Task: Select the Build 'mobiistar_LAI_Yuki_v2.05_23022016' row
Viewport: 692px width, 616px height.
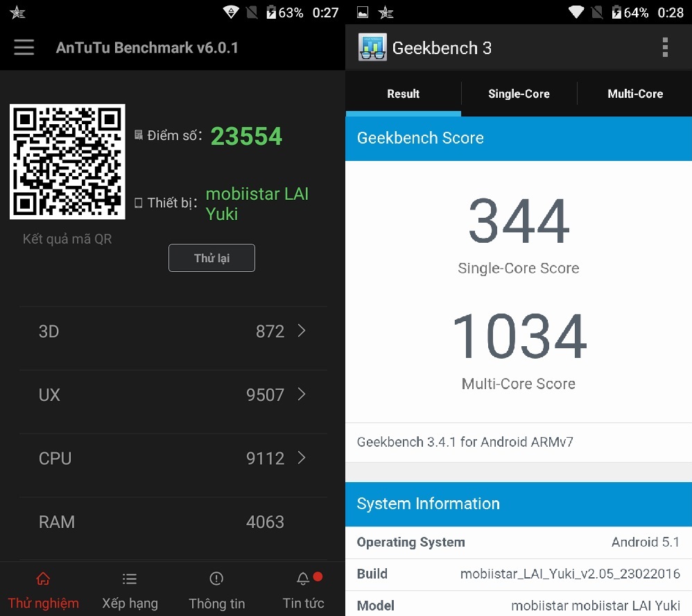Action: coord(519,574)
